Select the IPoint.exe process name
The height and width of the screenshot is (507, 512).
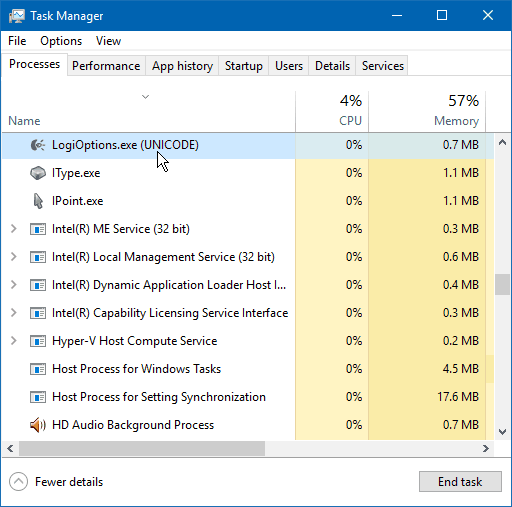coord(78,201)
